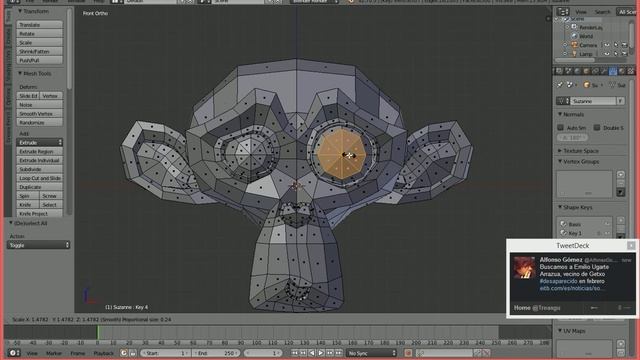Click the #desaparecido hashtag link

tap(558, 281)
